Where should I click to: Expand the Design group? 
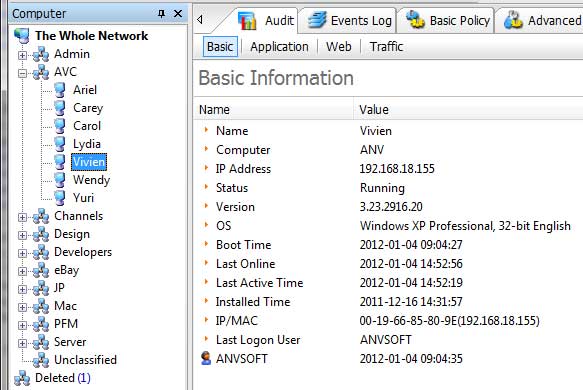[x=22, y=235]
